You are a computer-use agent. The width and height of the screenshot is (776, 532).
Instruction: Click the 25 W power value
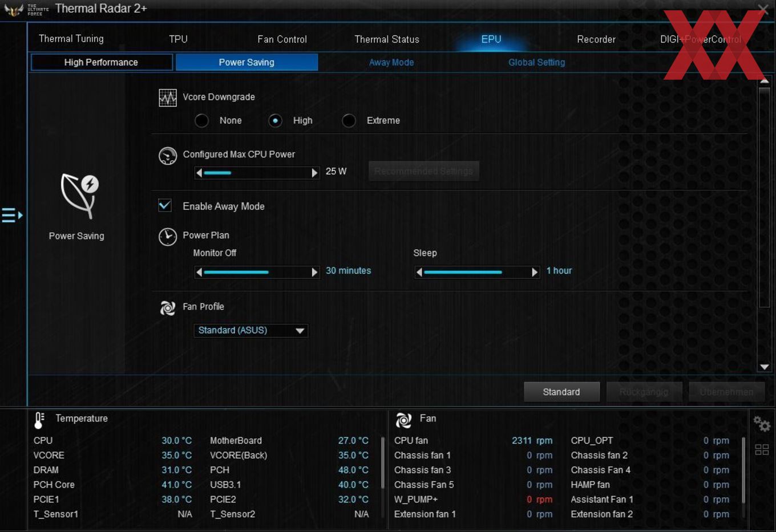(336, 171)
